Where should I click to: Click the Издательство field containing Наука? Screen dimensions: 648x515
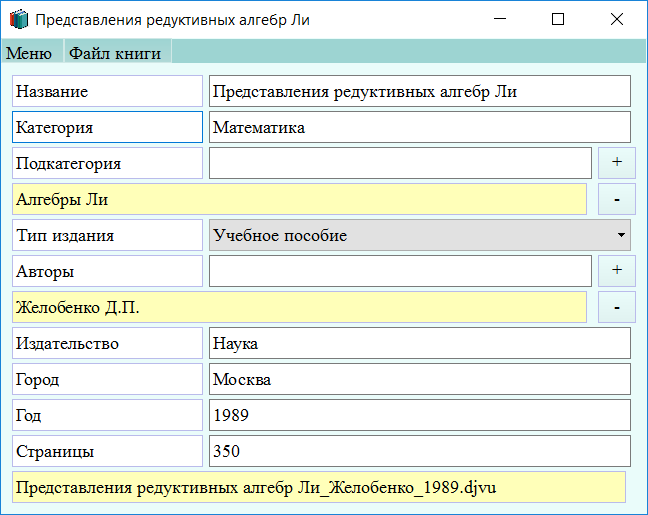420,343
